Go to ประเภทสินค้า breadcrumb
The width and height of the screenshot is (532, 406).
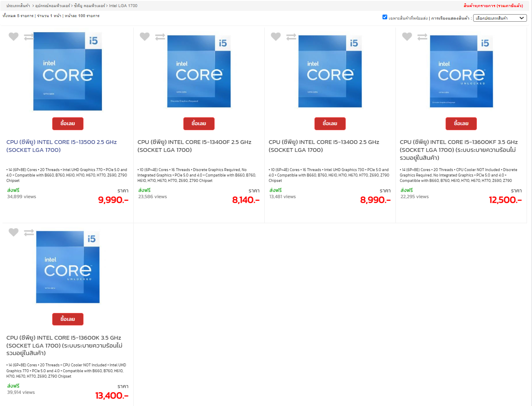pyautogui.click(x=18, y=6)
